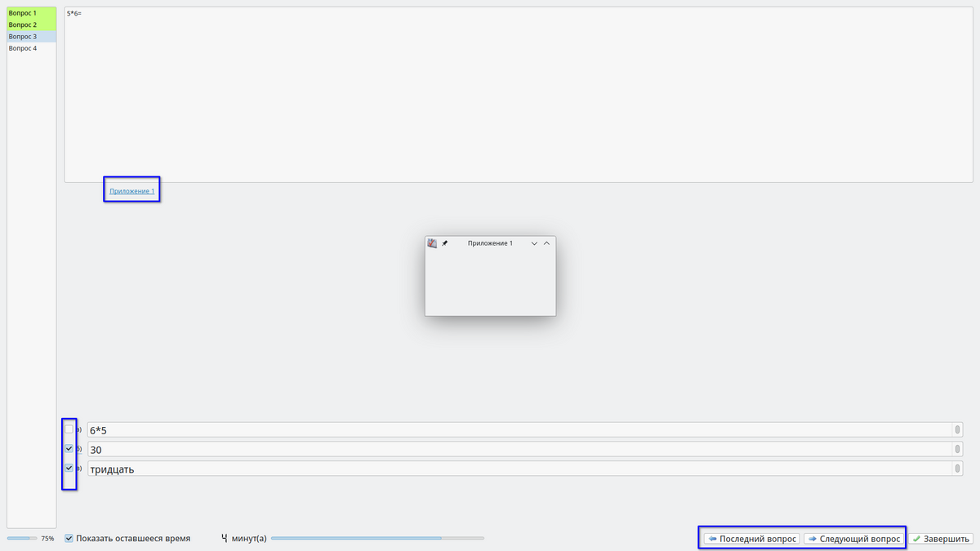This screenshot has height=551, width=980.
Task: Maximize the Приложение 1 popup with up chevron
Action: pos(547,243)
